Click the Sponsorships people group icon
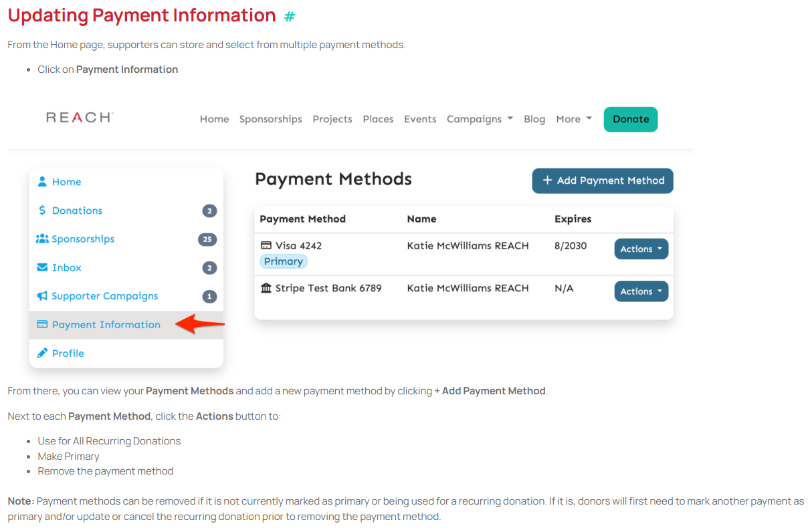812x530 pixels. [x=42, y=239]
